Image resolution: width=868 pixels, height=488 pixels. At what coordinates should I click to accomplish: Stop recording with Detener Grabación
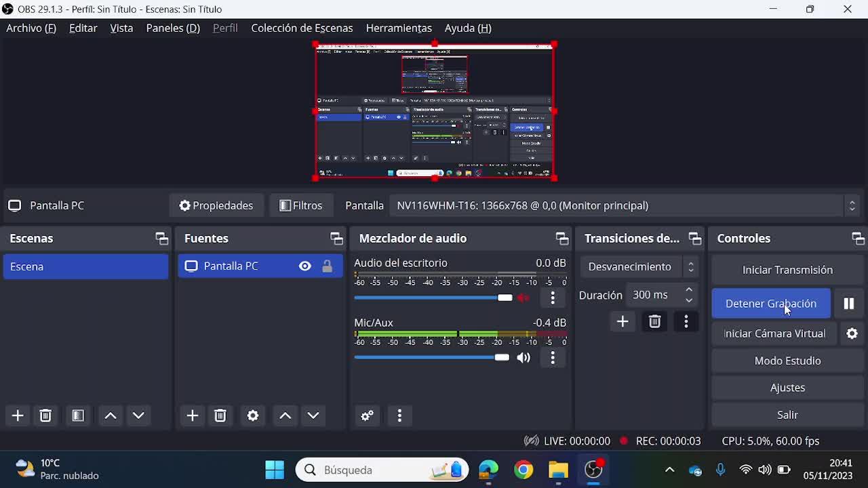771,304
